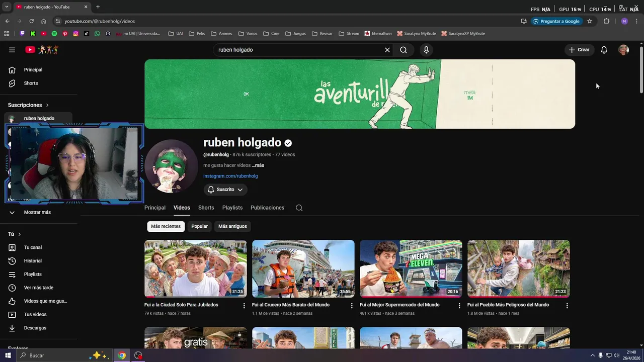Click Preguntar a Google button
Screen dimensions: 644x362
click(556, 21)
